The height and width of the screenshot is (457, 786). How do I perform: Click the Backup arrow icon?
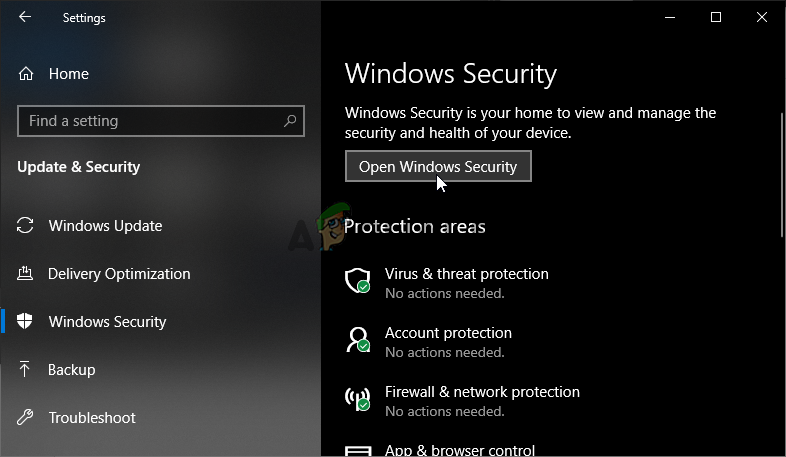(26, 370)
